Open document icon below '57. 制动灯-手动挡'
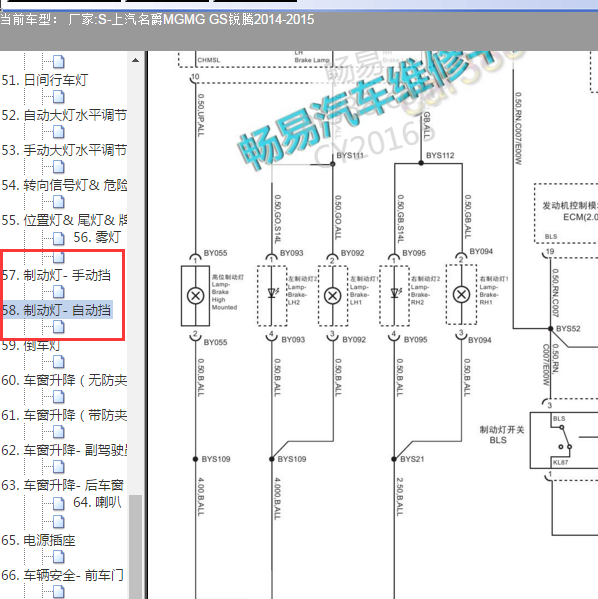Screen dimensions: 598x599 (58, 292)
